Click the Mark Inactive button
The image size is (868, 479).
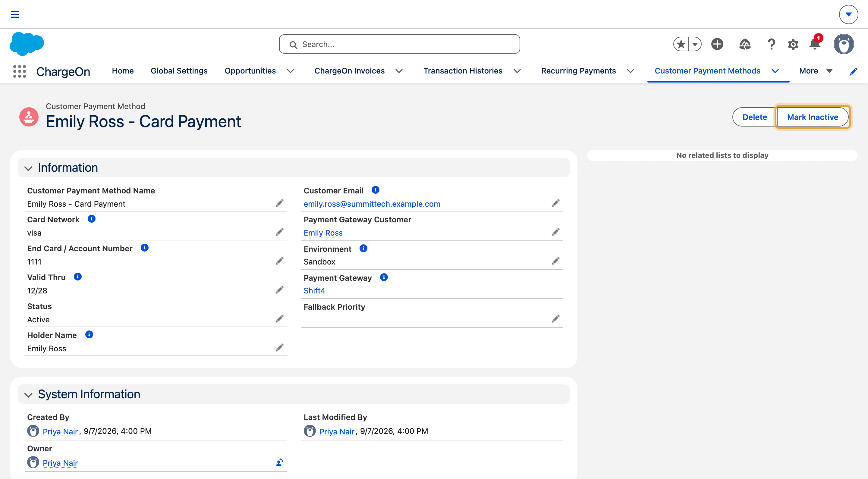(813, 117)
